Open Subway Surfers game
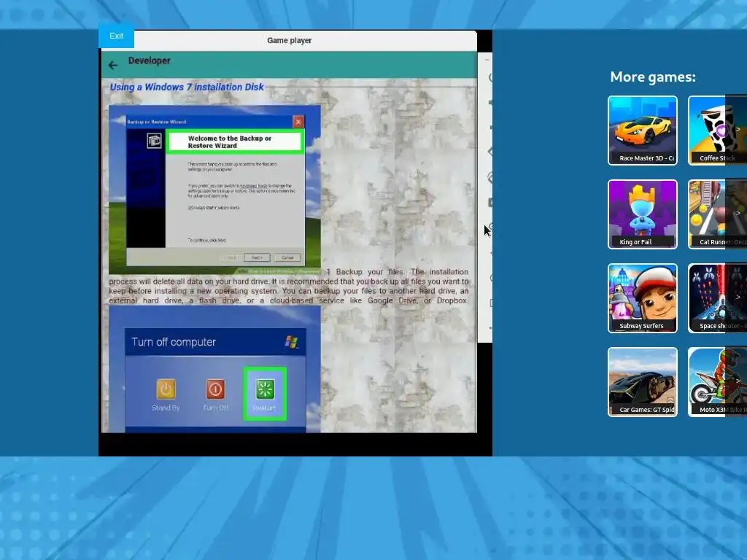This screenshot has width=747, height=560. 642,298
